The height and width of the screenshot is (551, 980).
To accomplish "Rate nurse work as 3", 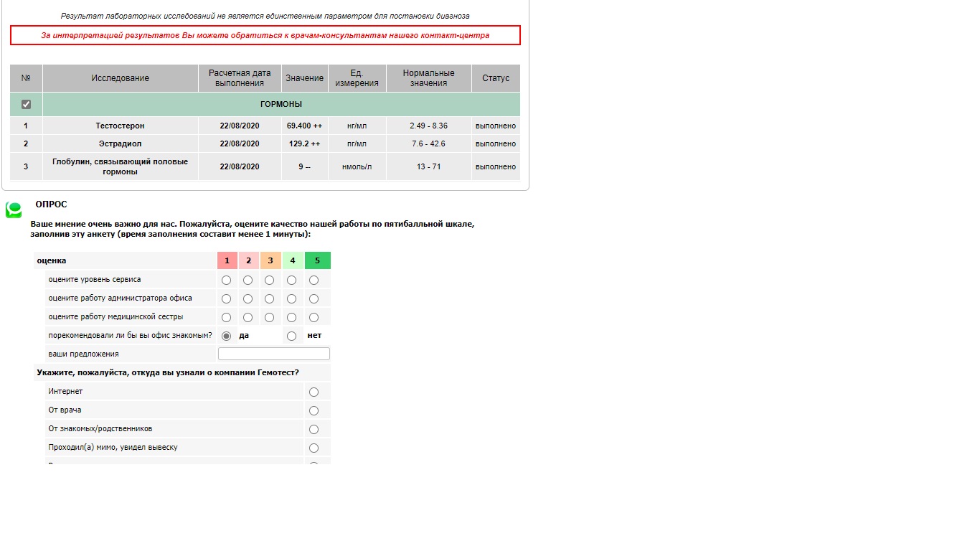I will (270, 317).
